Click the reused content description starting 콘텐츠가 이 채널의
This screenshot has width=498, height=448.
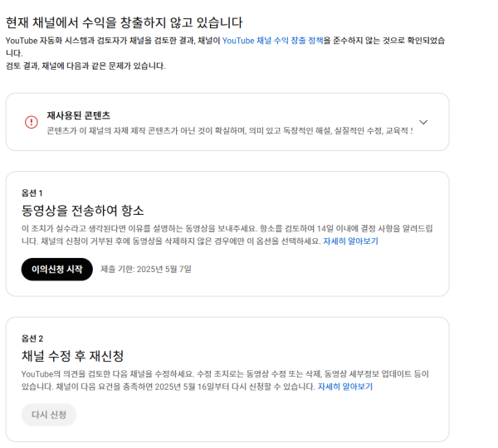tap(229, 131)
